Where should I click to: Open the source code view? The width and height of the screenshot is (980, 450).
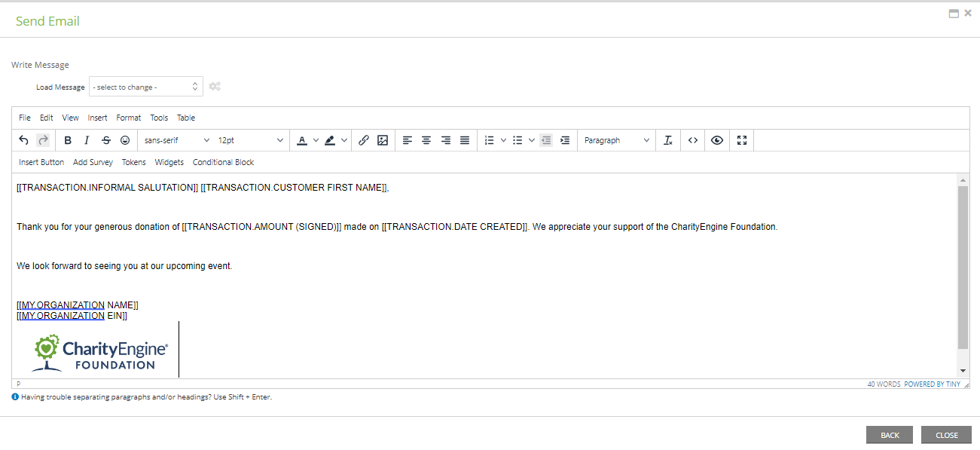point(693,140)
